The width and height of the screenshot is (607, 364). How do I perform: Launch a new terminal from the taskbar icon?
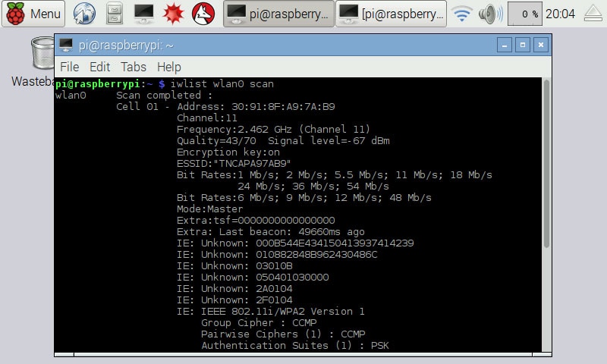tap(144, 14)
